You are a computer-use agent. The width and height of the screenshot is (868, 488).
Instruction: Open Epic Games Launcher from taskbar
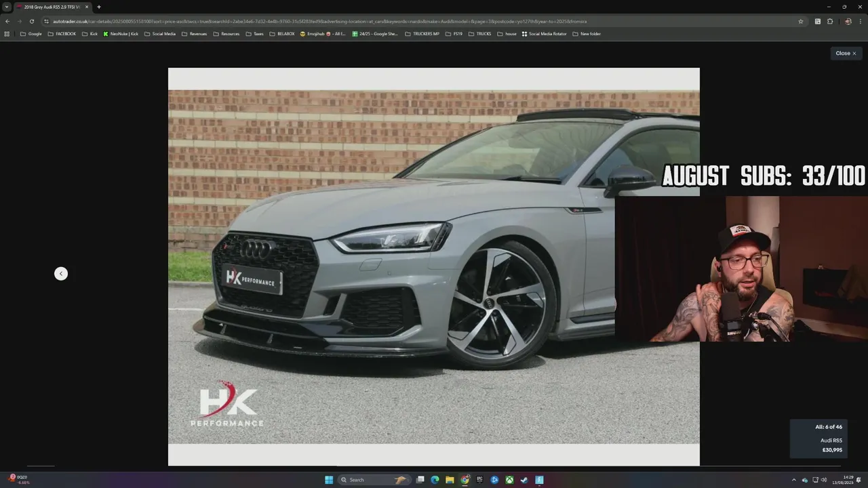click(479, 480)
